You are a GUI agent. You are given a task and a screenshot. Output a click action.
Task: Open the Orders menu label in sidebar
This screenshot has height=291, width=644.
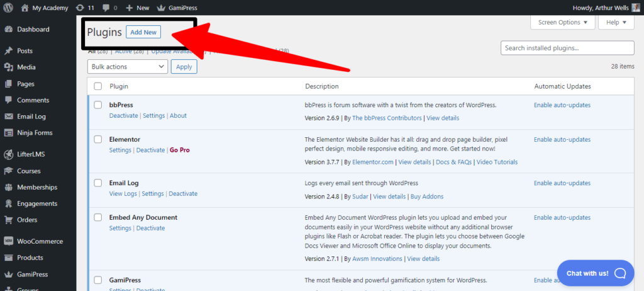pos(27,220)
